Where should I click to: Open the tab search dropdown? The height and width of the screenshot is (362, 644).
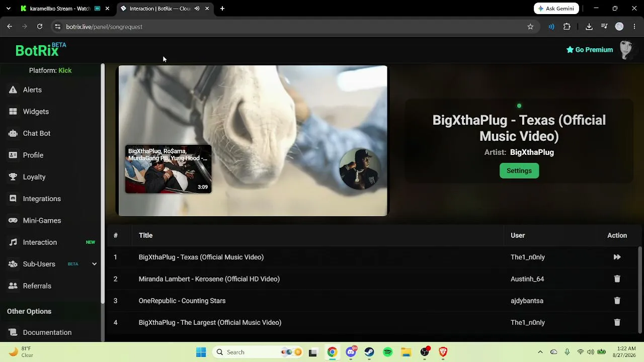[9, 9]
